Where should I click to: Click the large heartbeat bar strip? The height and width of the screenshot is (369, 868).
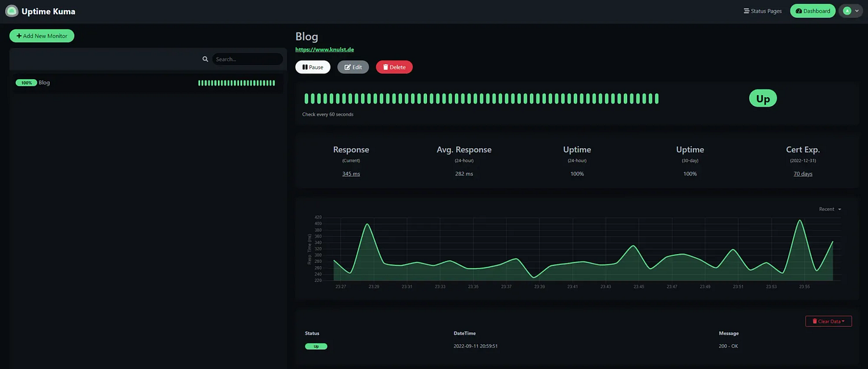click(481, 98)
